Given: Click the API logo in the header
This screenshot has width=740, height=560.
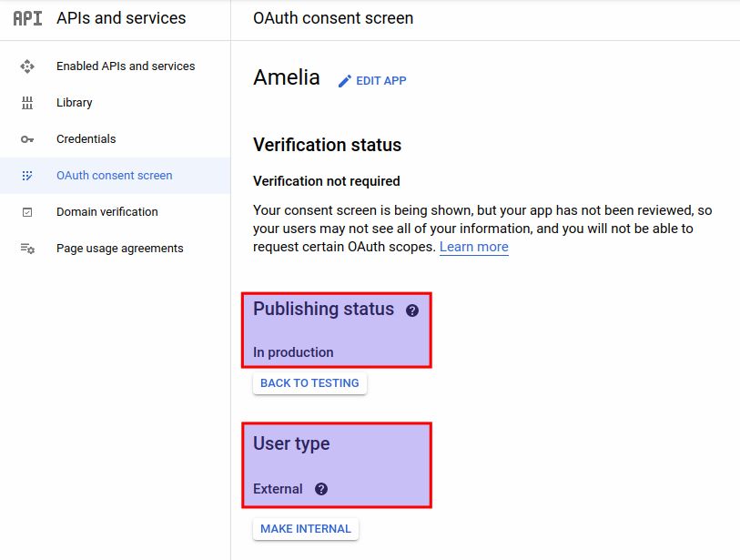Looking at the screenshot, I should (x=27, y=18).
